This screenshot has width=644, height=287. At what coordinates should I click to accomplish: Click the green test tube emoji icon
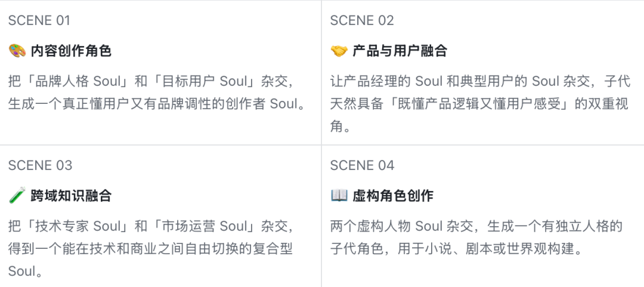(x=17, y=195)
